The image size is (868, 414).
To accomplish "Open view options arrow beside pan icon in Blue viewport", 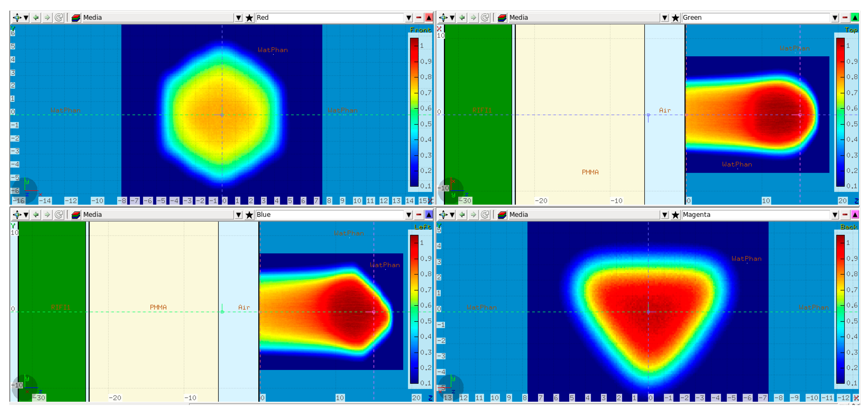I will 26,215.
